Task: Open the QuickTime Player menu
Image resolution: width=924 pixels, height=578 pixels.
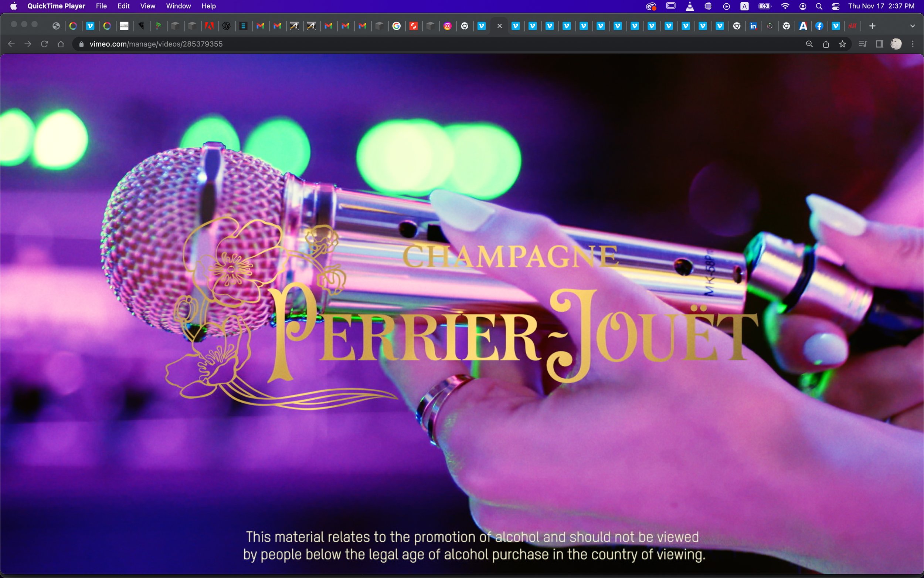Action: click(56, 6)
